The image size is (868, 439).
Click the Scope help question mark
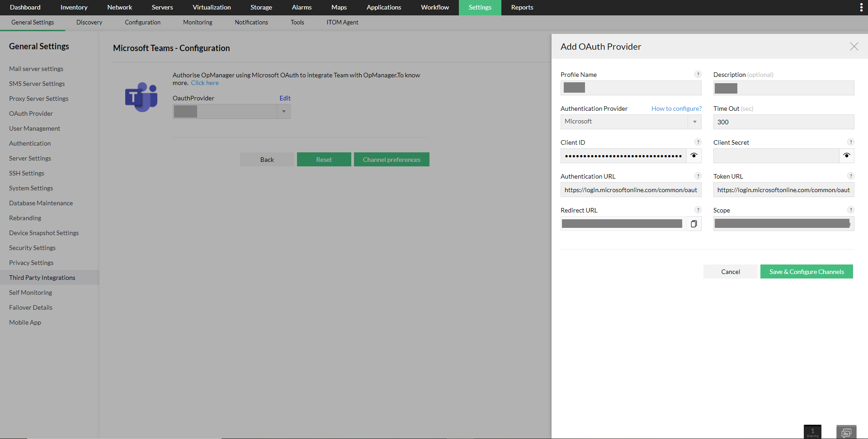pyautogui.click(x=850, y=210)
